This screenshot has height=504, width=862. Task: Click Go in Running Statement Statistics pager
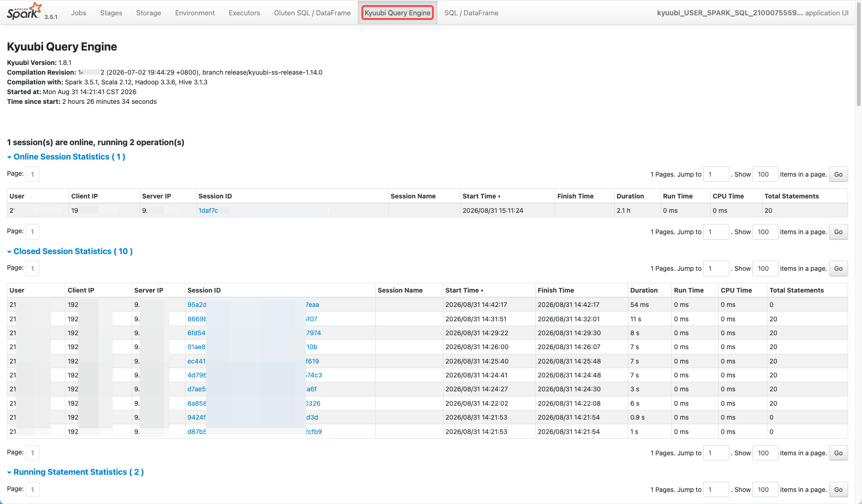point(838,490)
